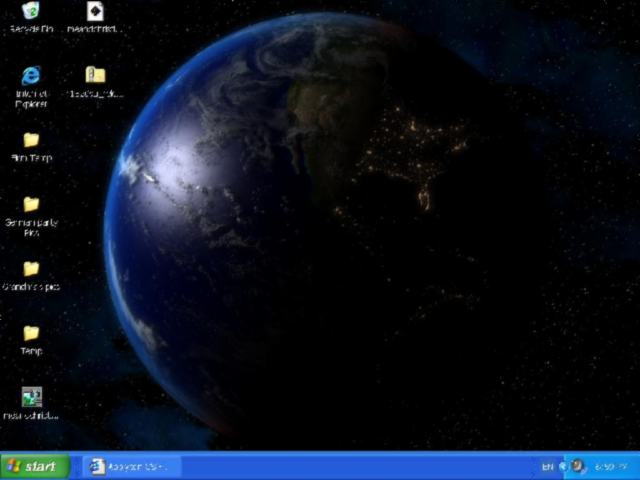640x480 pixels.
Task: Select the white document icon beside Recycle Bin
Action: [x=95, y=12]
